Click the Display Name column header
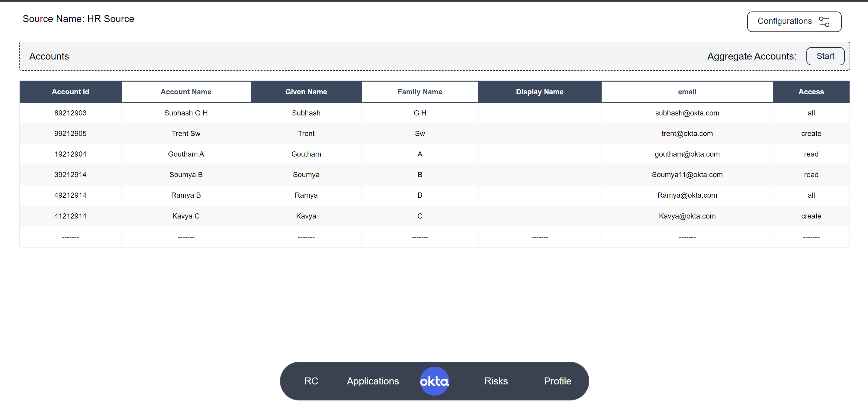This screenshot has height=408, width=868. 539,92
